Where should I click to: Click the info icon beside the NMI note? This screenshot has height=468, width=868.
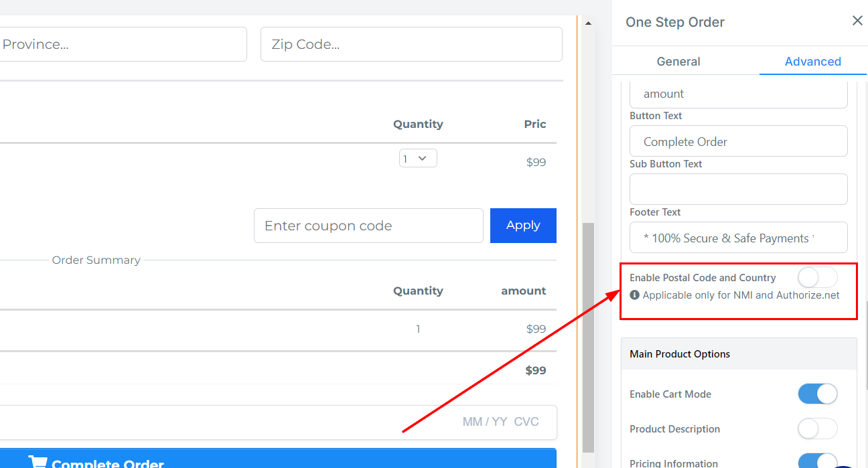coord(634,295)
